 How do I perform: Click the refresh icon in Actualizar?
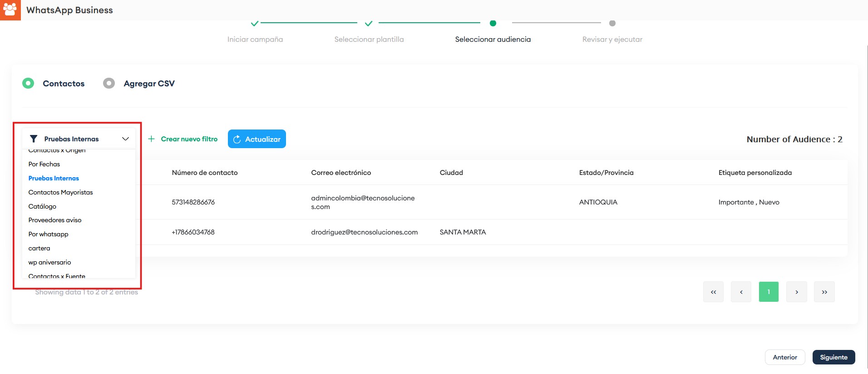[x=237, y=140]
